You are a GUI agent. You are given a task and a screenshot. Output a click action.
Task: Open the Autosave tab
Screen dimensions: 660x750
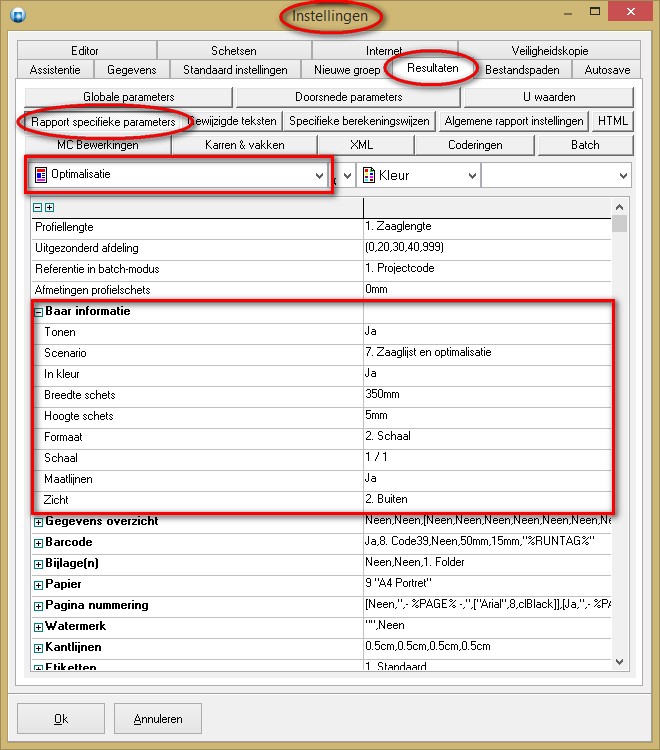[x=607, y=70]
